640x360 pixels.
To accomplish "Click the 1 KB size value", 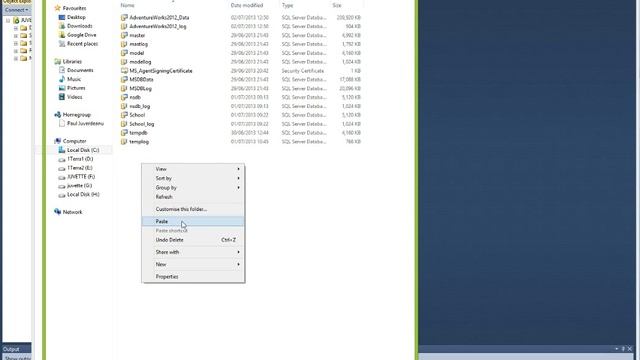I will pyautogui.click(x=355, y=71).
